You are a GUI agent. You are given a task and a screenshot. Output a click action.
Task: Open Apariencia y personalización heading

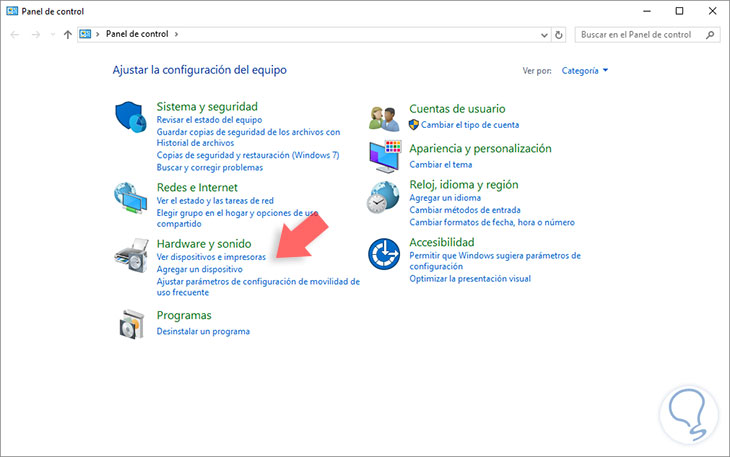480,148
